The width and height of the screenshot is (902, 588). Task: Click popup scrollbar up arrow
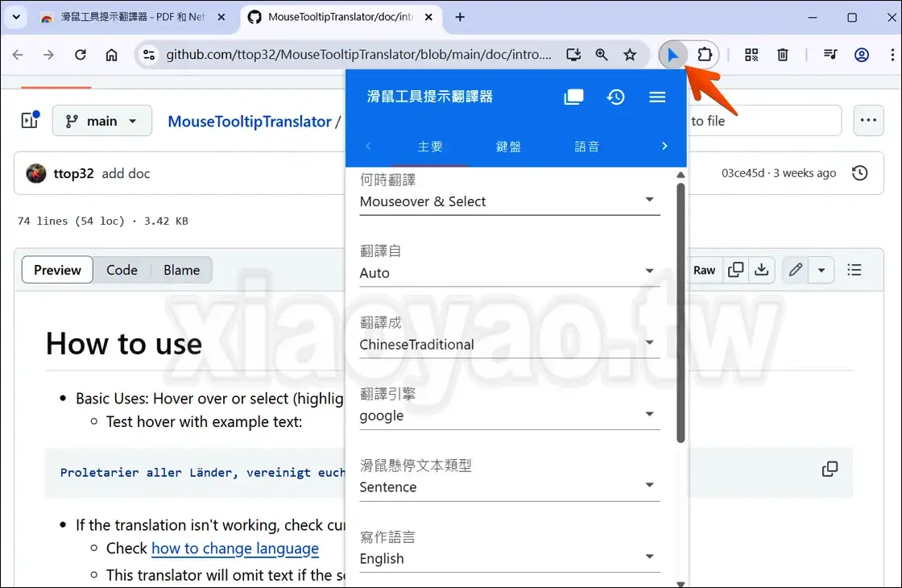[x=681, y=174]
